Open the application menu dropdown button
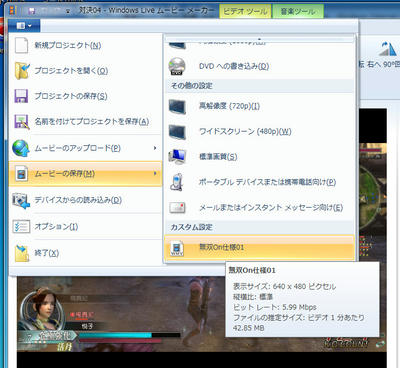The height and width of the screenshot is (368, 400). click(24, 26)
